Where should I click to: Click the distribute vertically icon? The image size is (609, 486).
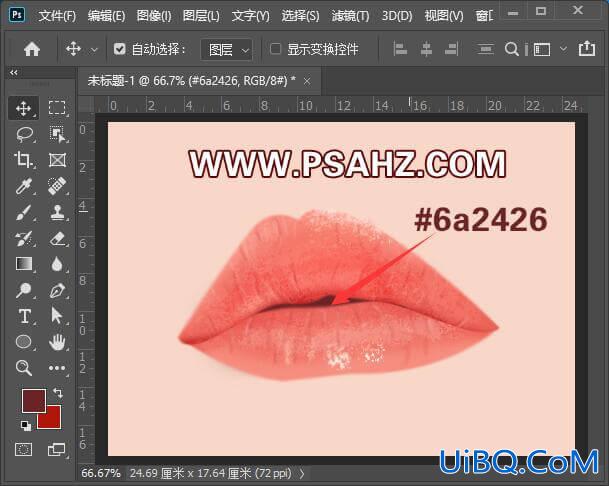[485, 49]
